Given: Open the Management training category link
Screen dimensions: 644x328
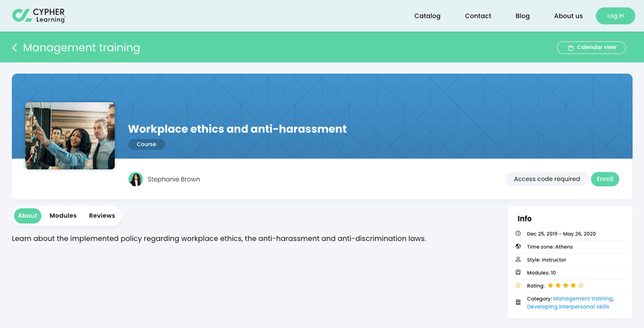Looking at the screenshot, I should [x=583, y=298].
